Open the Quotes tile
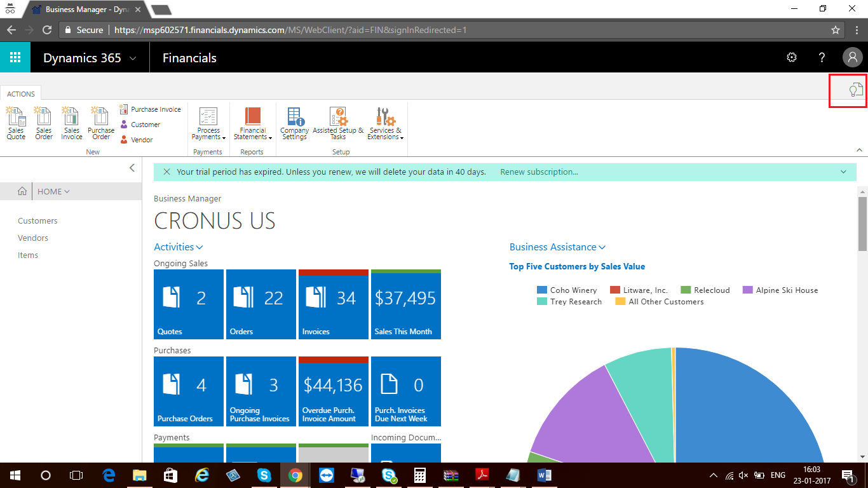The height and width of the screenshot is (488, 868). [x=189, y=304]
